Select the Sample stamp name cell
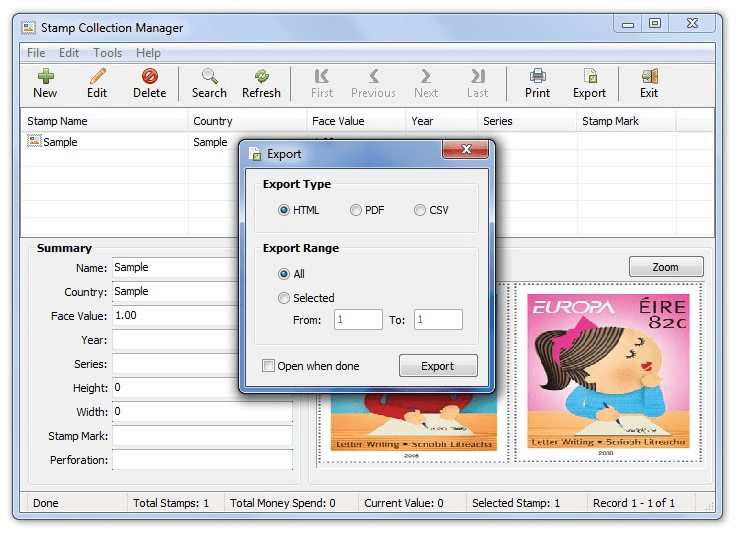 point(60,142)
